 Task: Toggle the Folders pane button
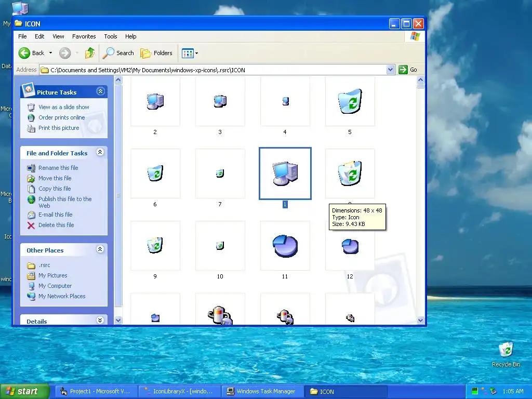pyautogui.click(x=156, y=53)
